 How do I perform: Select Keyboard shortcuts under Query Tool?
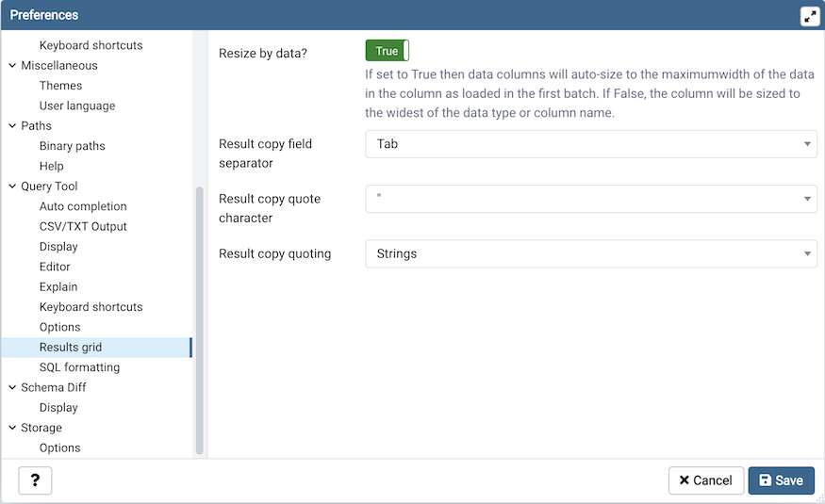tap(91, 307)
